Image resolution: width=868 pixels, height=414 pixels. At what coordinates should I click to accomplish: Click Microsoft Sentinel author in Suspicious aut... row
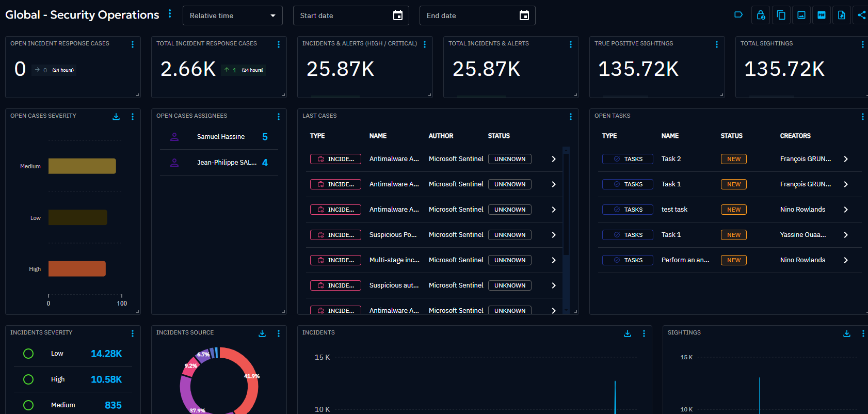tap(456, 285)
